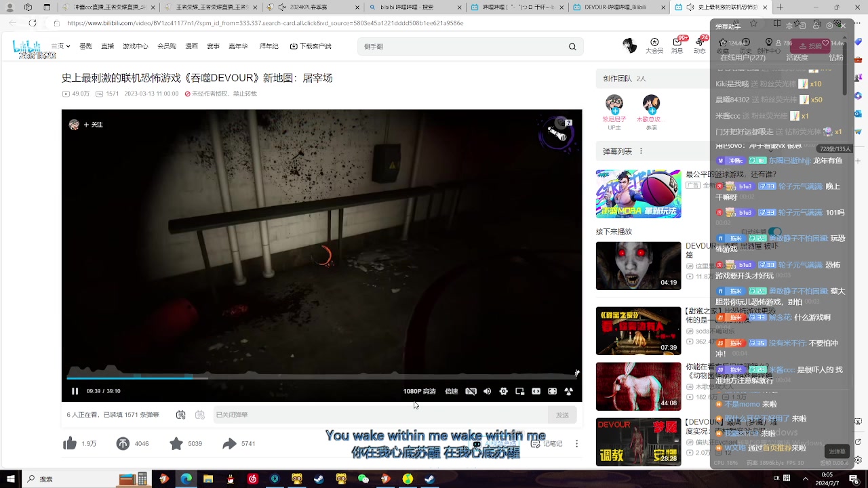The height and width of the screenshot is (488, 868).
Task: Open Windows Start menu
Action: (10, 479)
